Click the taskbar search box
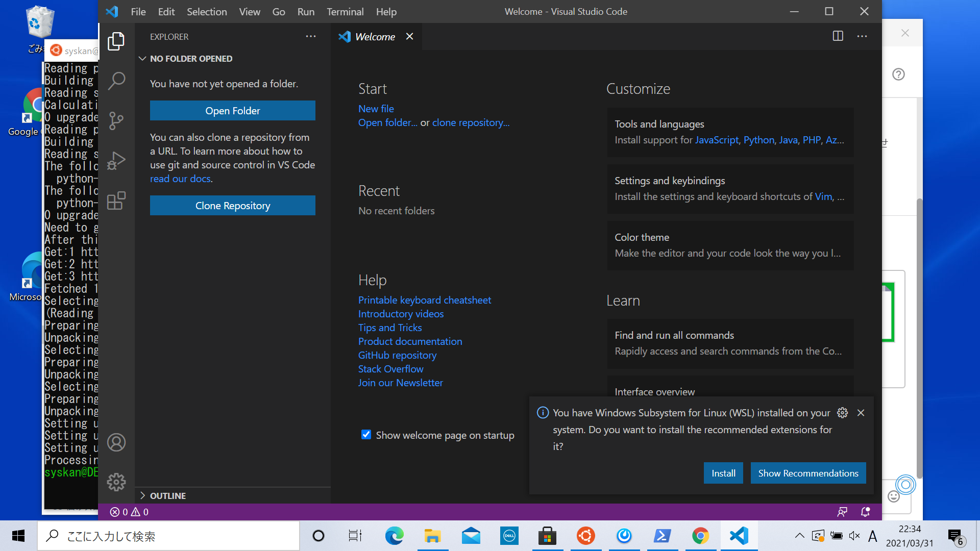Screen dimensions: 980x551 (x=168, y=536)
